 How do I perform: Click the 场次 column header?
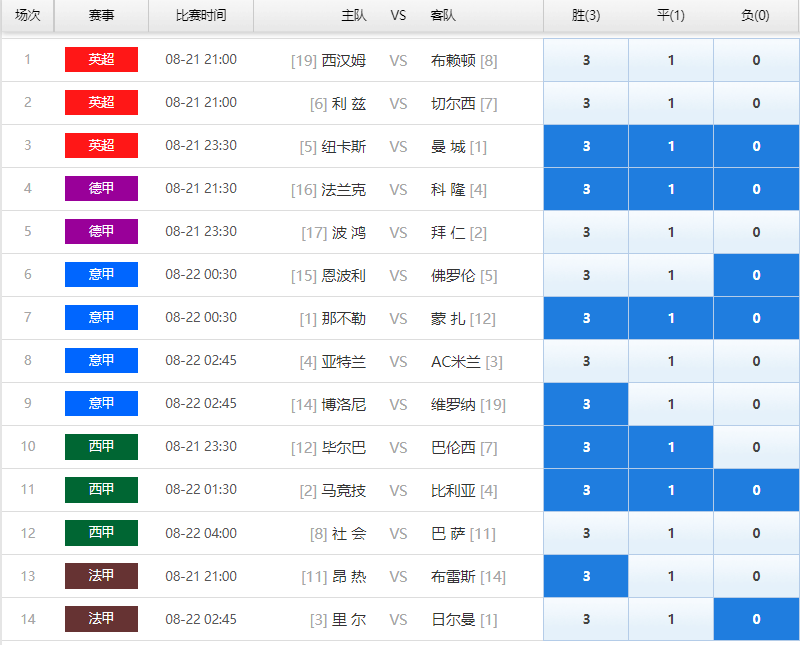coord(28,15)
